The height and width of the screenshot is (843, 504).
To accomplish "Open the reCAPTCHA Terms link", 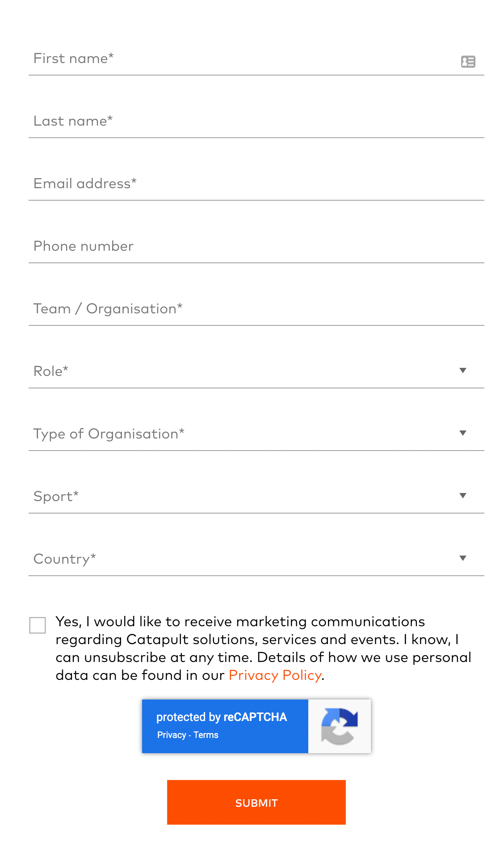I will coord(206,735).
